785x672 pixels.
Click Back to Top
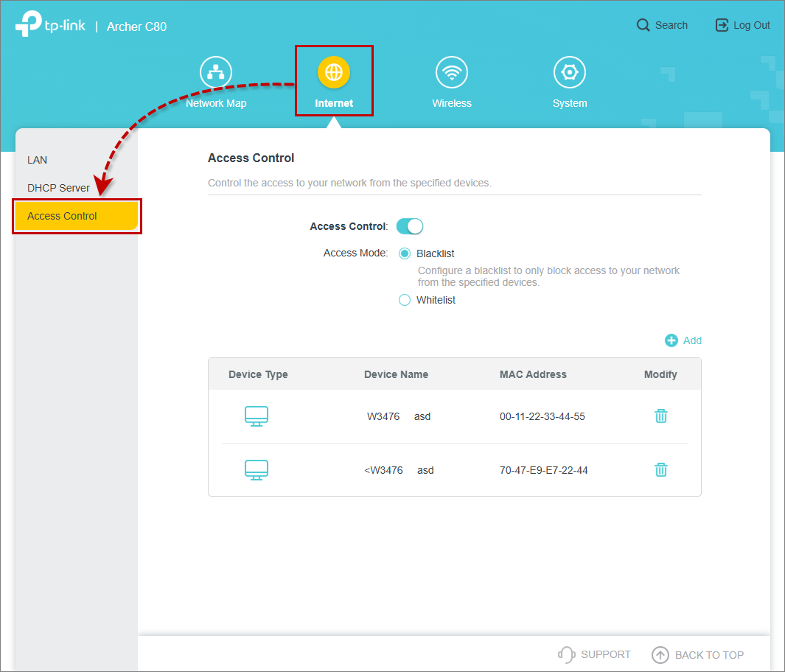(698, 654)
